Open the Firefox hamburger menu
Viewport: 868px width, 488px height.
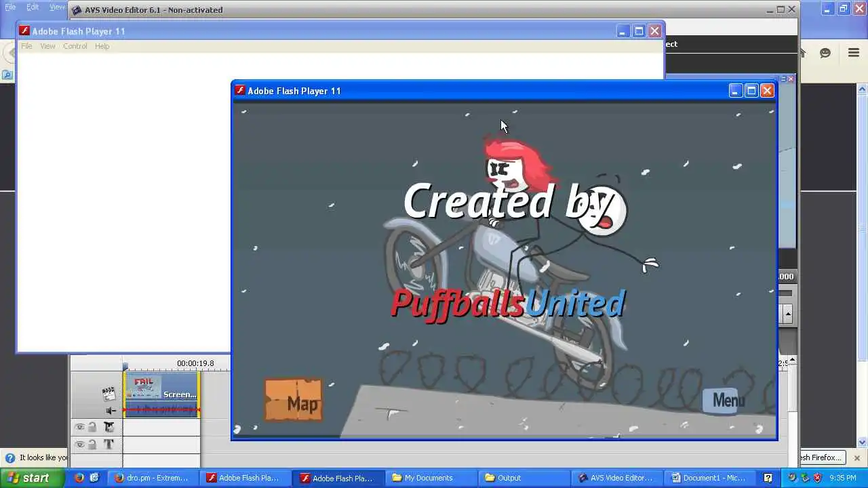tap(854, 53)
